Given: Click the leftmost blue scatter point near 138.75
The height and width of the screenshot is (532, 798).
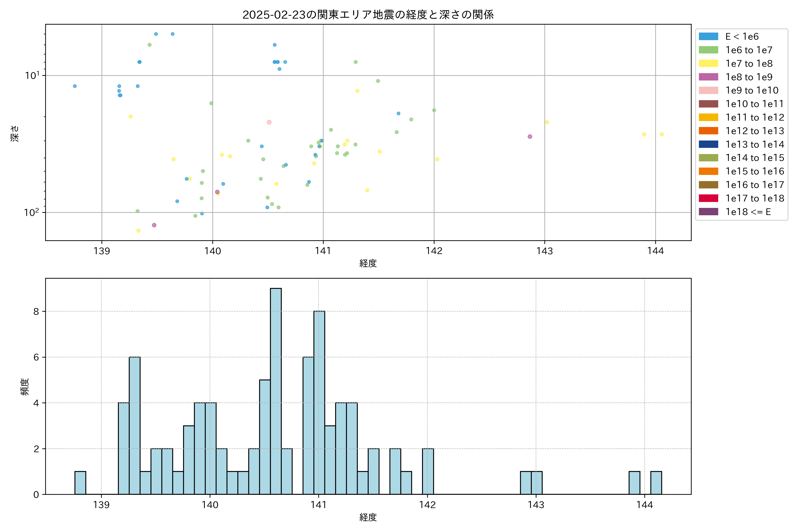Looking at the screenshot, I should [x=75, y=86].
